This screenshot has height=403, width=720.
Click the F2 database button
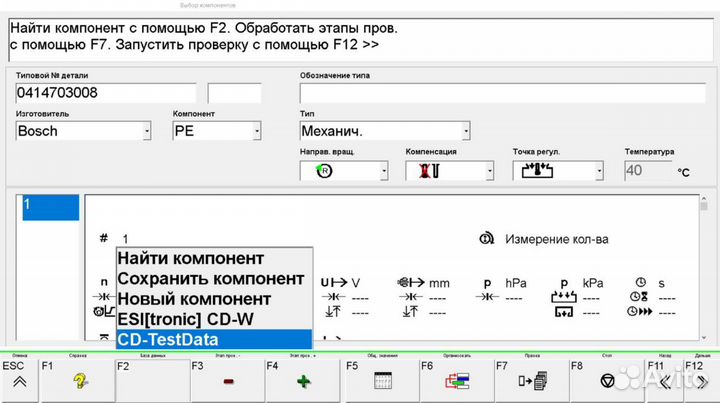coord(152,380)
